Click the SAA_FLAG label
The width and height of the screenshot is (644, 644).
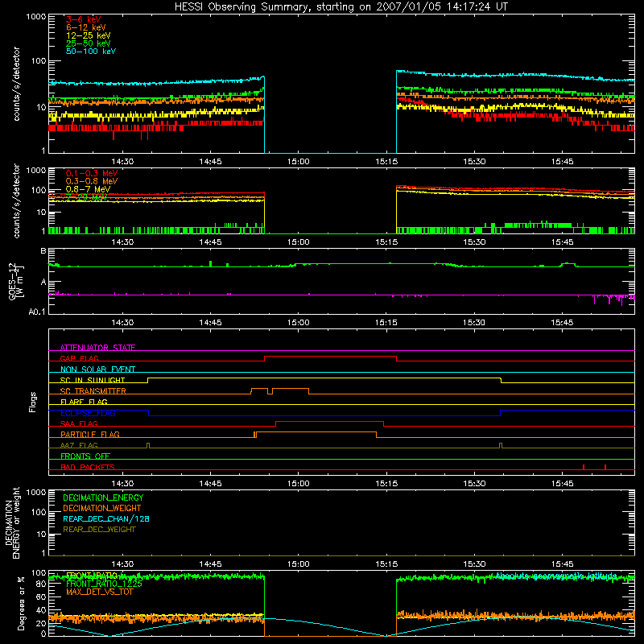[79, 423]
